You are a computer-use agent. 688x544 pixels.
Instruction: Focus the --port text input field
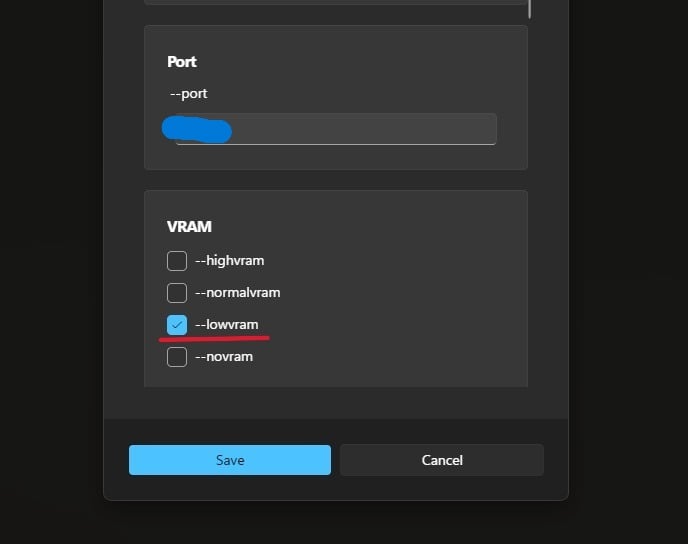click(336, 129)
